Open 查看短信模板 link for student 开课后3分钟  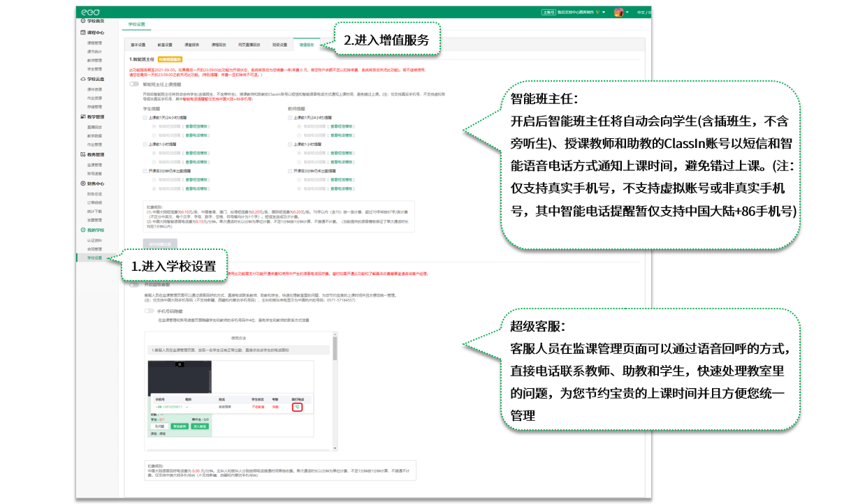coord(196,179)
